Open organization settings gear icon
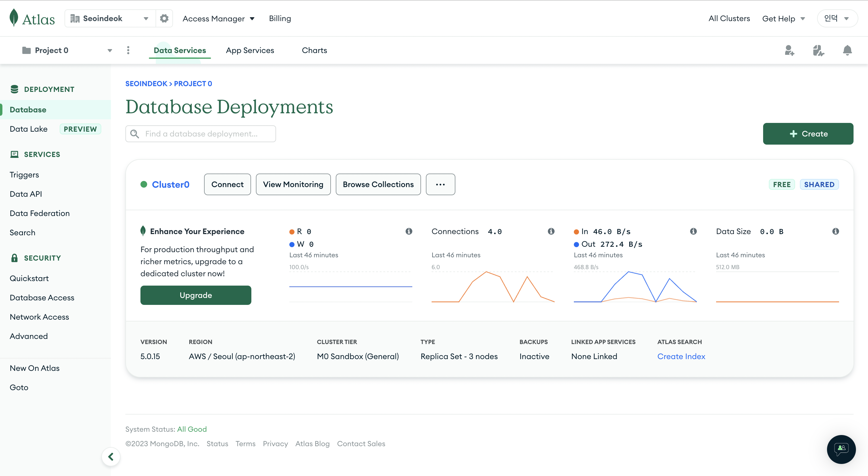Screen dimensions: 868x476 point(164,18)
